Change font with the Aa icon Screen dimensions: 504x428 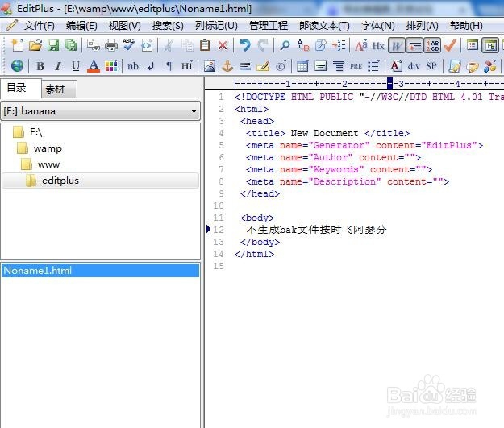tap(361, 45)
